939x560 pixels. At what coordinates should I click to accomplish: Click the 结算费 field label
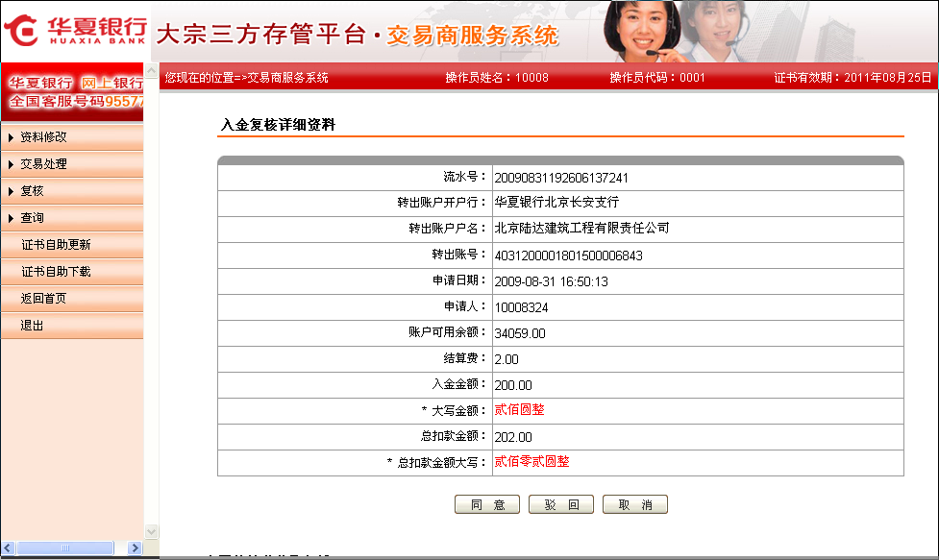click(x=464, y=359)
